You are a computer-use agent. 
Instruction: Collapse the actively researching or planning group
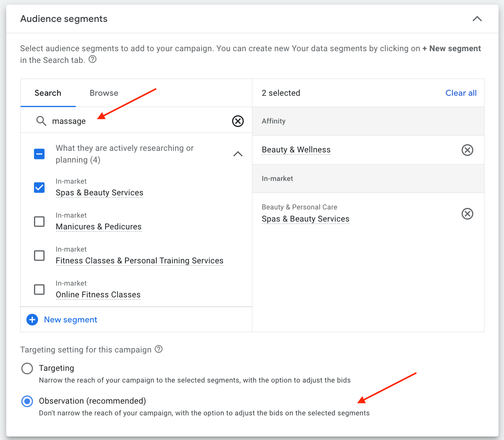[238, 154]
